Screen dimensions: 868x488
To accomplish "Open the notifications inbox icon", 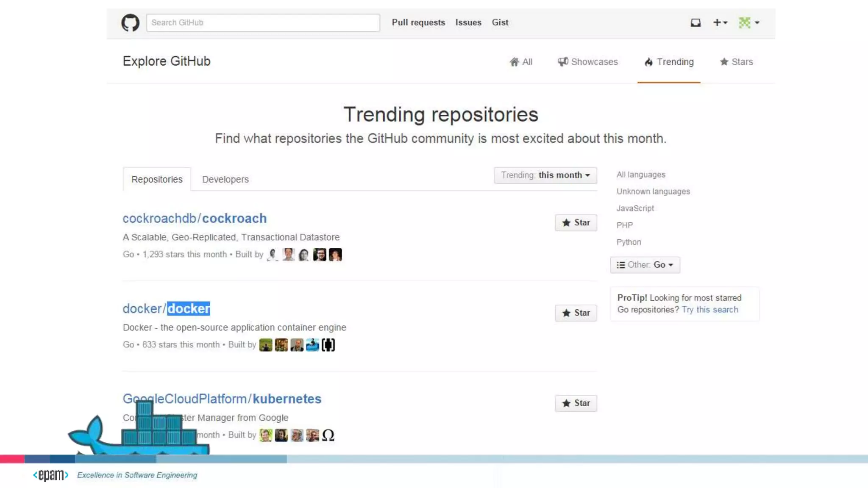I will pyautogui.click(x=696, y=22).
